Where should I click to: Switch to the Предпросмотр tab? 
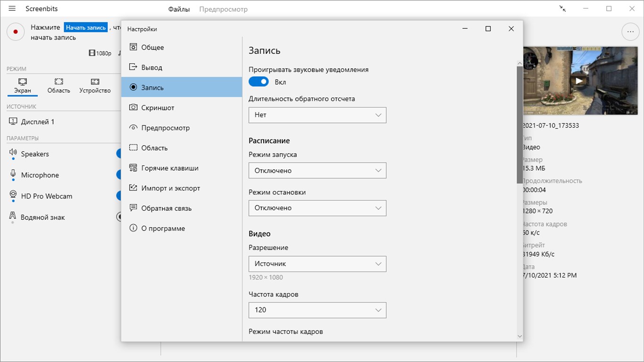point(223,9)
